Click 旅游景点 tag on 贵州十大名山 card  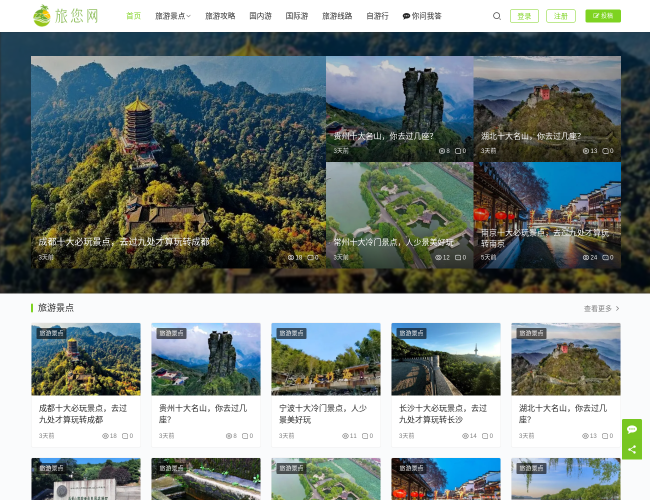[171, 333]
